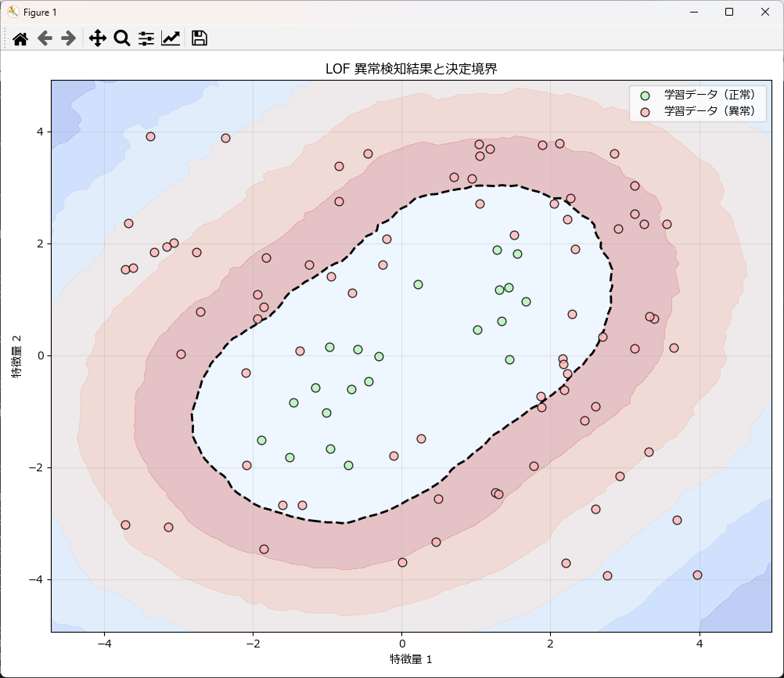Reset the plot with the Home icon

(x=20, y=38)
